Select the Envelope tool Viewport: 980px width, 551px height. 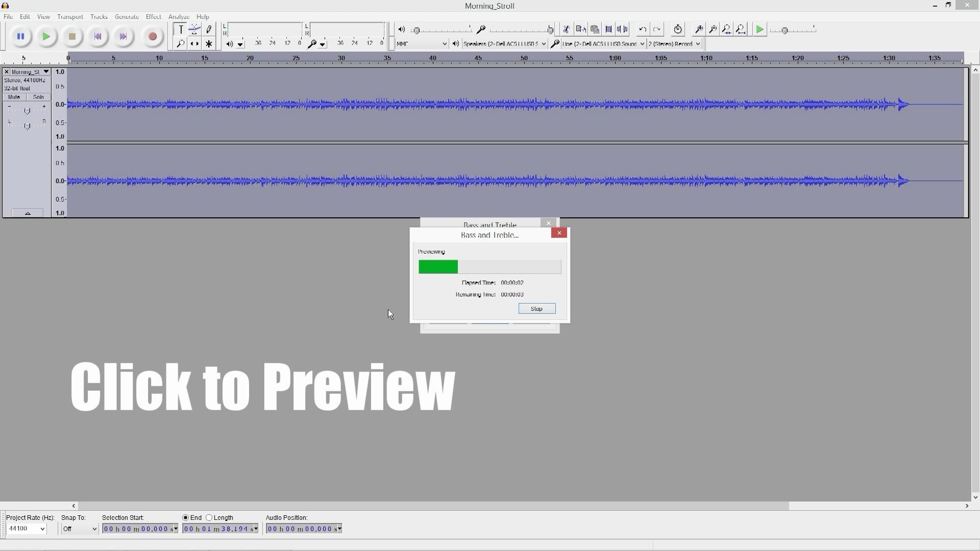click(194, 29)
